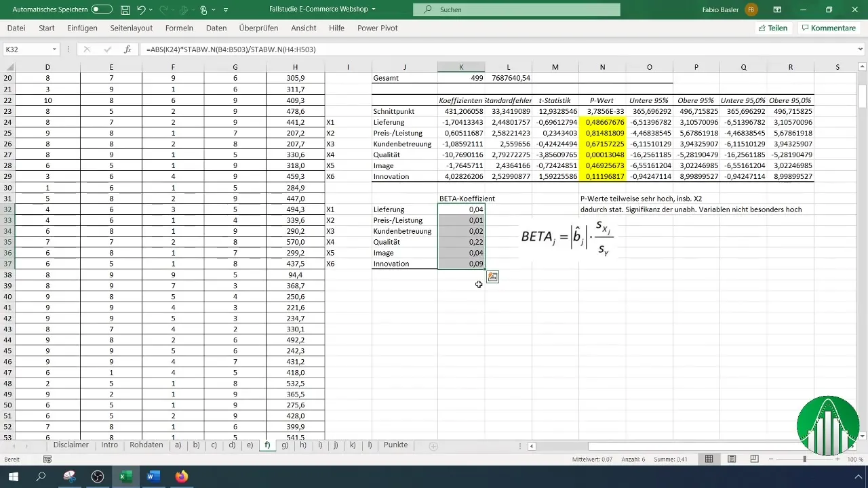Open the Undo history dropdown arrow
Viewport: 868px width, 488px height.
tap(153, 10)
